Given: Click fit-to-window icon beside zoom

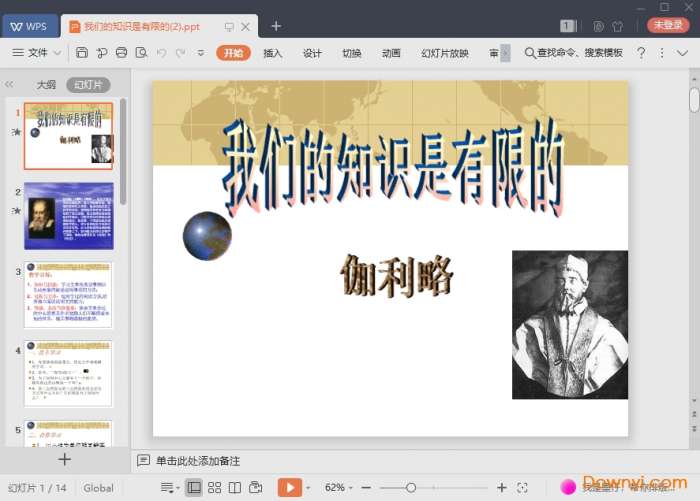Looking at the screenshot, I should click(x=521, y=487).
